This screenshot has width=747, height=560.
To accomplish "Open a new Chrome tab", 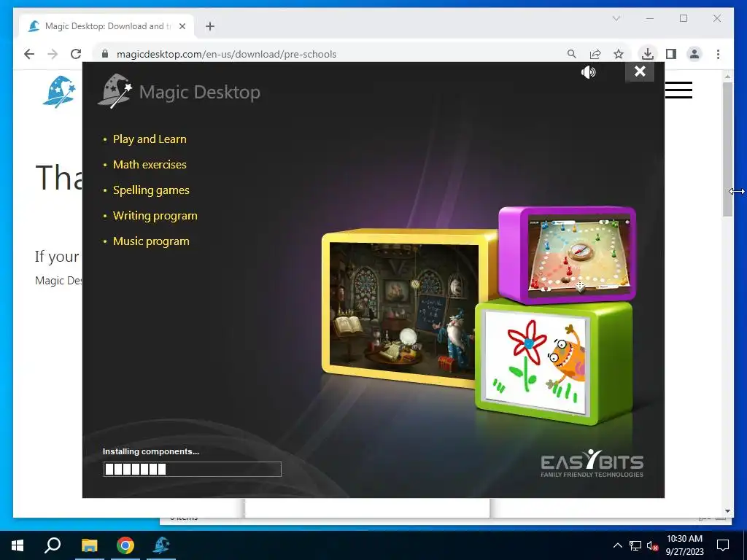I will 210,26.
